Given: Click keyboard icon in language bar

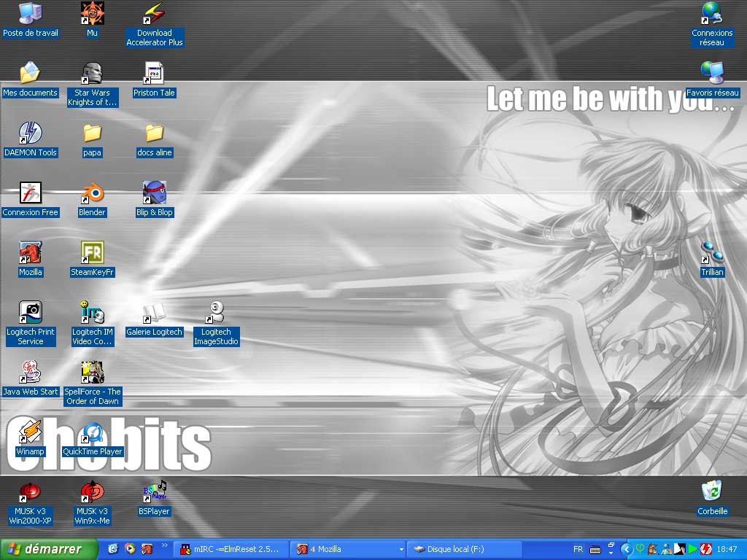Looking at the screenshot, I should pos(595,550).
